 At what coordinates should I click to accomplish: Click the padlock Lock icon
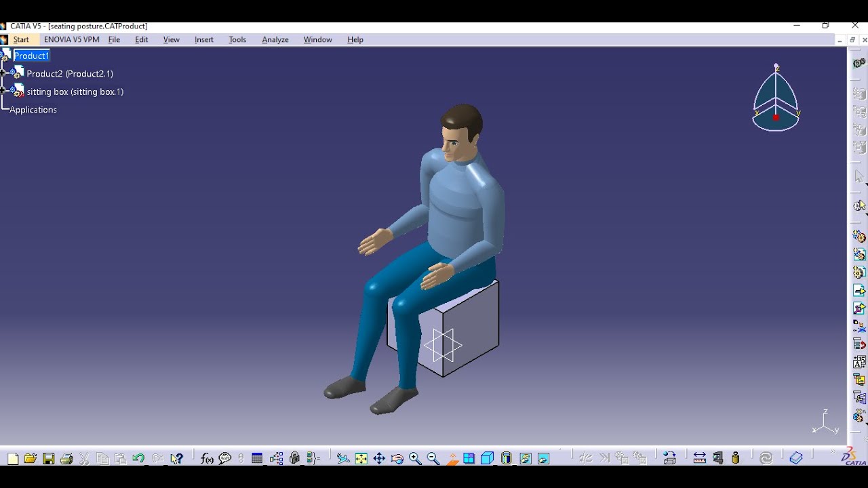[x=294, y=459]
